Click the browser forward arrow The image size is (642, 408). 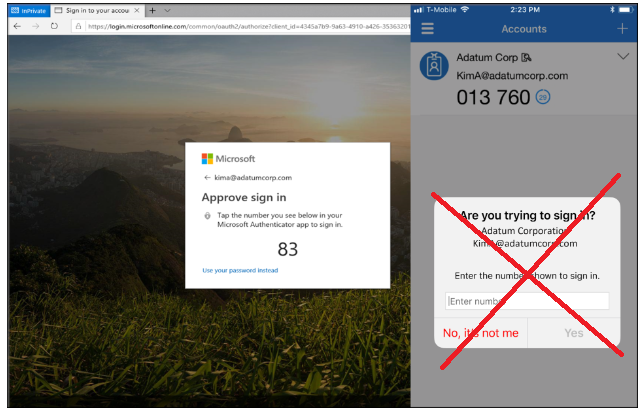pos(36,26)
